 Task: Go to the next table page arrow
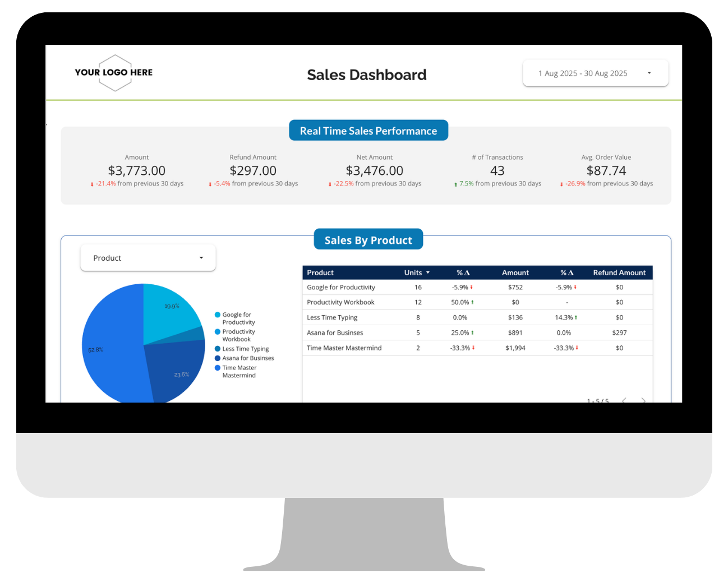(643, 400)
